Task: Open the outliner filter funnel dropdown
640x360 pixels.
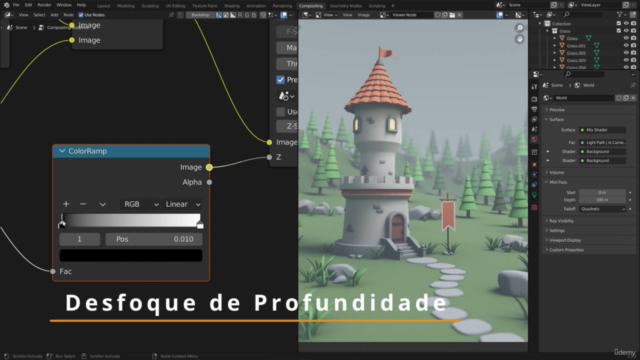Action: point(622,15)
